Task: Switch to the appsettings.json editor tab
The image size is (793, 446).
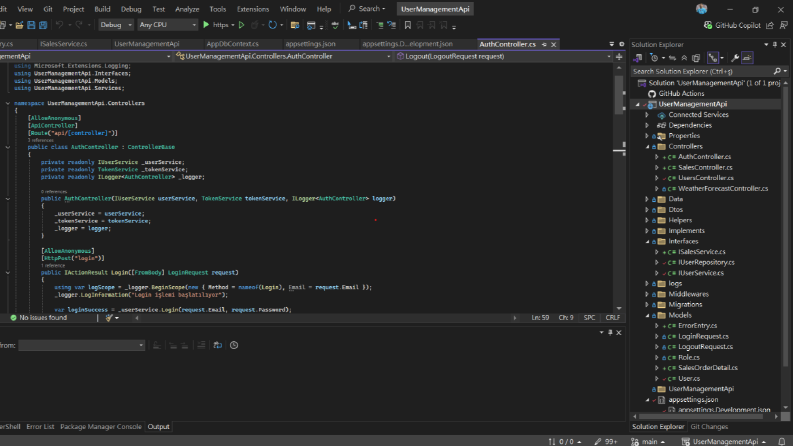Action: click(310, 44)
